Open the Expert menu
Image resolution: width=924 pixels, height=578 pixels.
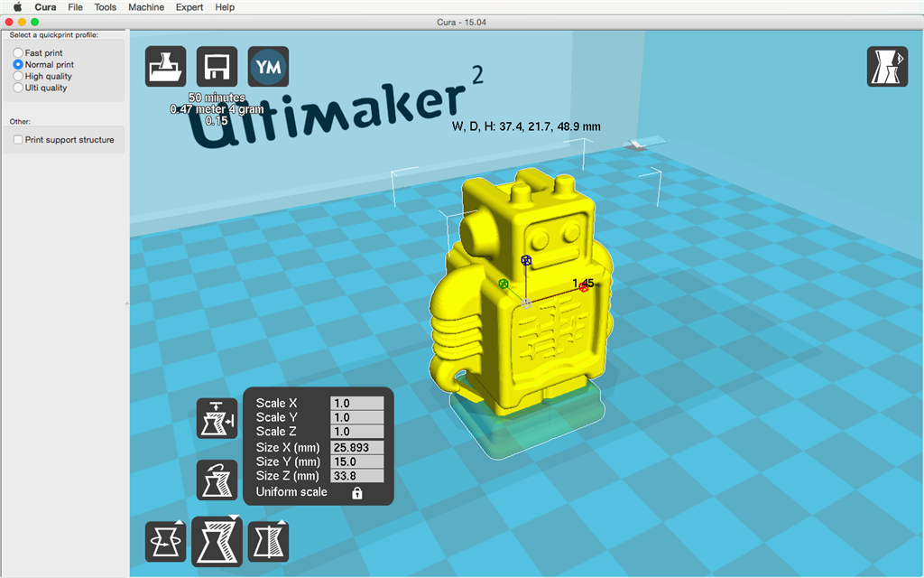coord(189,7)
